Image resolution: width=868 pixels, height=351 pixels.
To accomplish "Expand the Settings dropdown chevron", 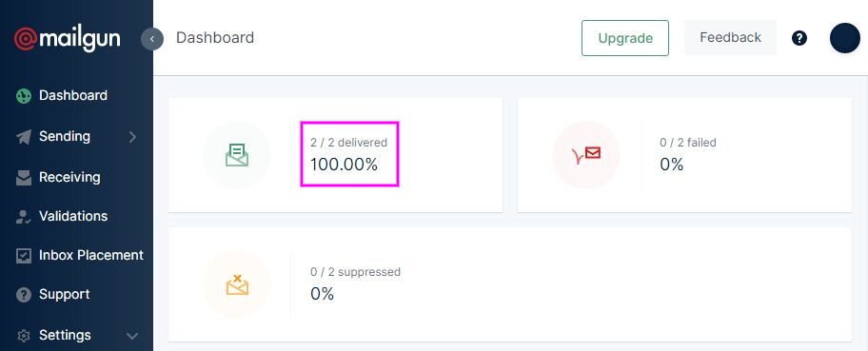I will click(x=132, y=336).
